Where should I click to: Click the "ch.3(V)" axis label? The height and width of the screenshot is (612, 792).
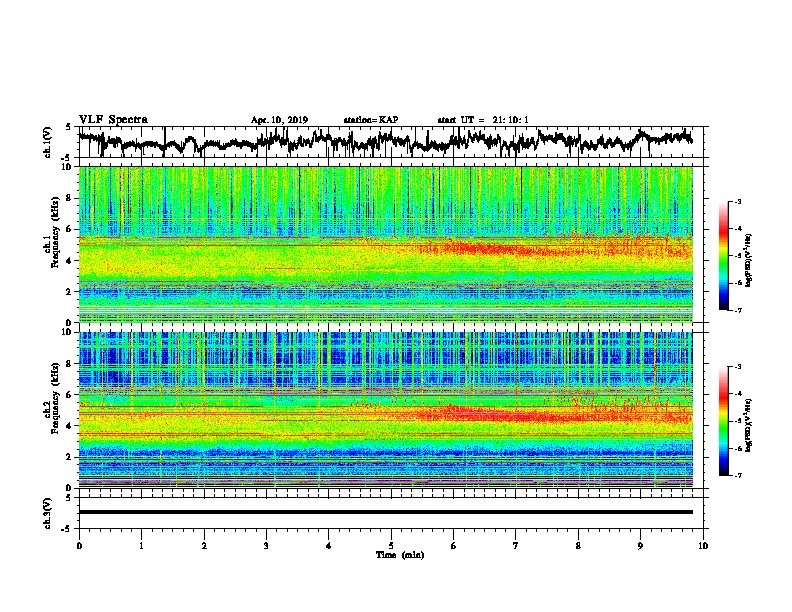click(47, 513)
